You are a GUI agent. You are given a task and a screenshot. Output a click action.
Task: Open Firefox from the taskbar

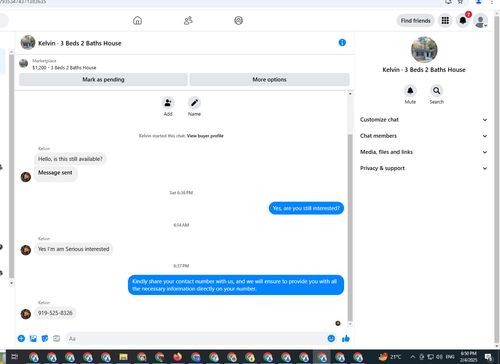[x=178, y=357]
